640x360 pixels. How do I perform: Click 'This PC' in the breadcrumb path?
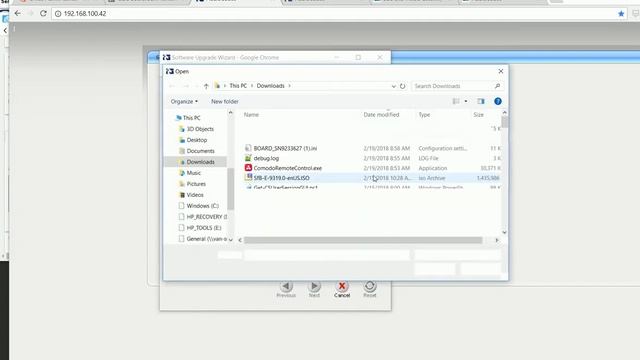[238, 86]
